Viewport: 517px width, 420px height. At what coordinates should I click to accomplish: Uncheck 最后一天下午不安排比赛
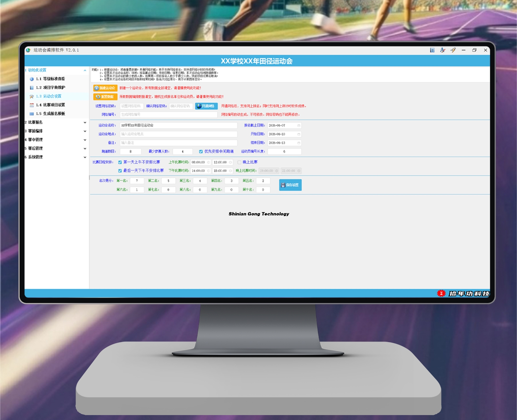[x=120, y=171]
